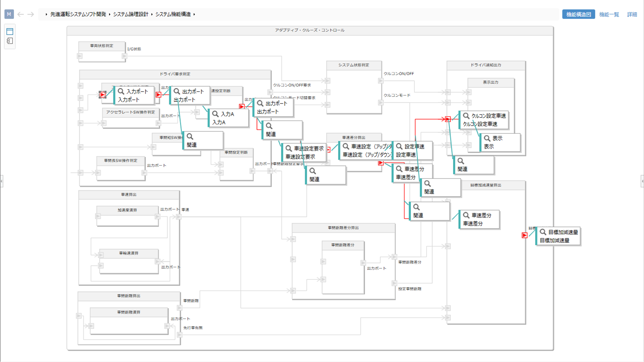Viewport: 644px width, 362px height.
Task: Select the component tool in palette
Action: (x=10, y=41)
